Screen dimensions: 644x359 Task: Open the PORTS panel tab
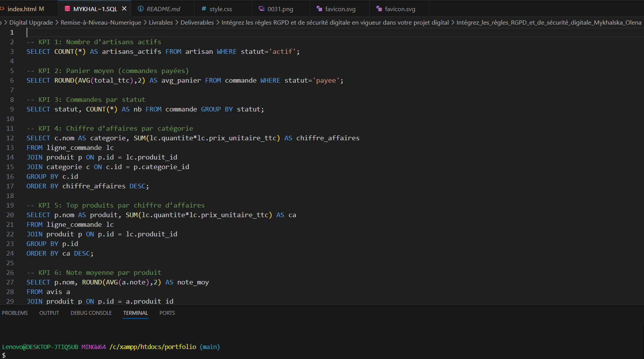tap(167, 313)
